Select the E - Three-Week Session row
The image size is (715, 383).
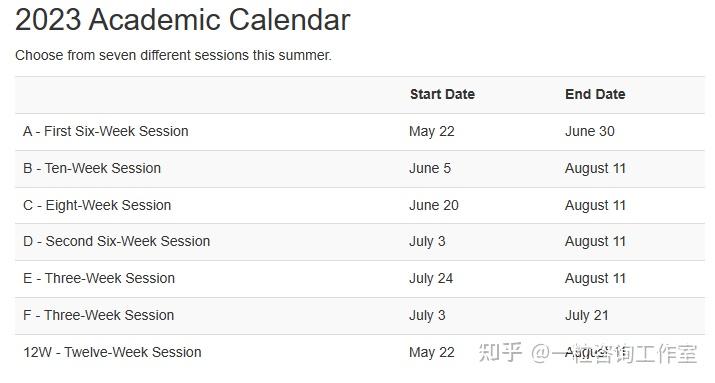click(x=360, y=279)
